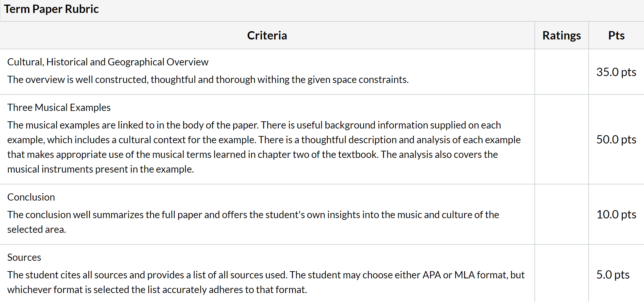This screenshot has width=644, height=302.
Task: Click the empty Ratings cell for Overview
Action: tap(562, 72)
